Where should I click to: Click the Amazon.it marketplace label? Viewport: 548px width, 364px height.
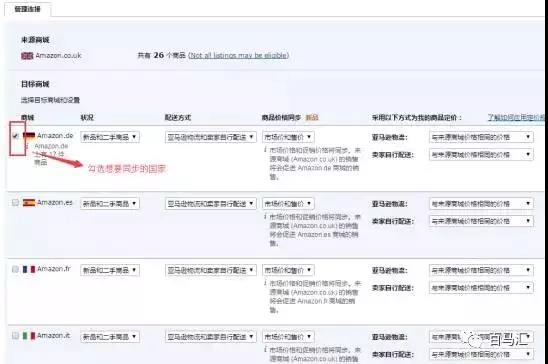coord(53,335)
